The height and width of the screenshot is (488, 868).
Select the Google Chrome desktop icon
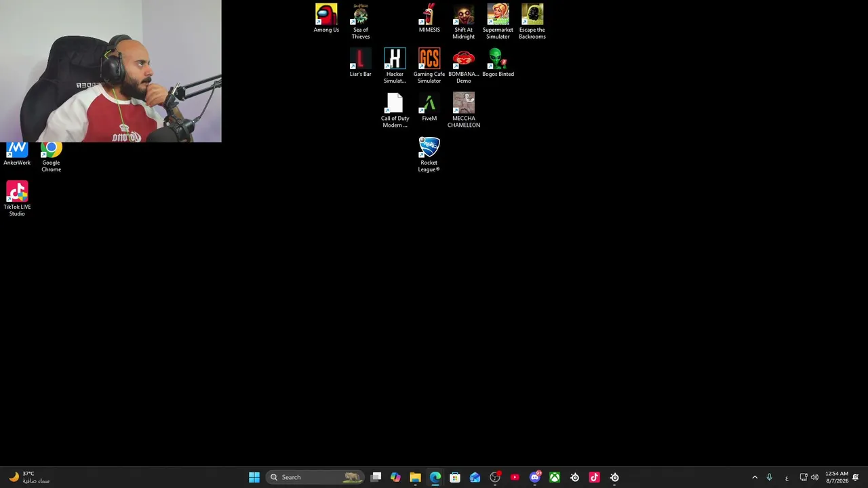pyautogui.click(x=52, y=157)
